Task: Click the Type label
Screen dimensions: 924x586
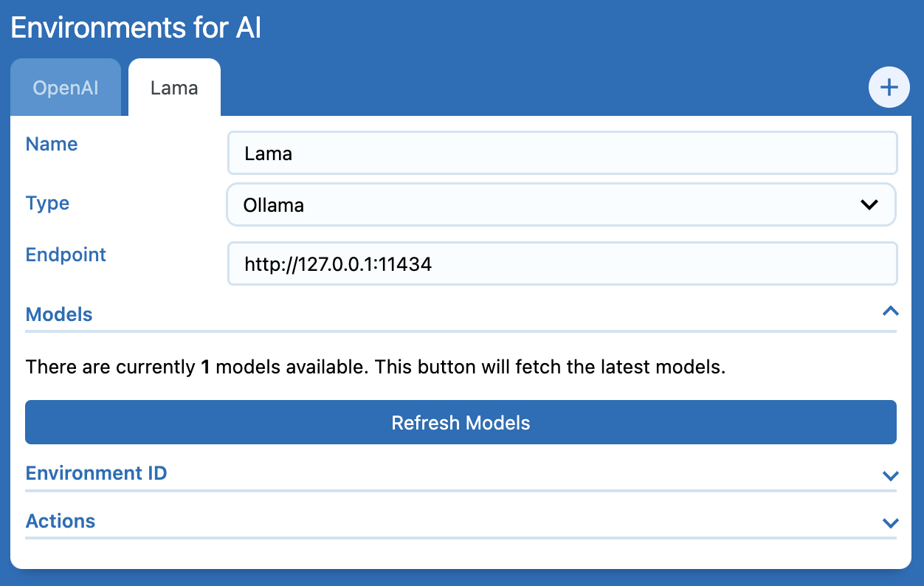Action: 47,203
